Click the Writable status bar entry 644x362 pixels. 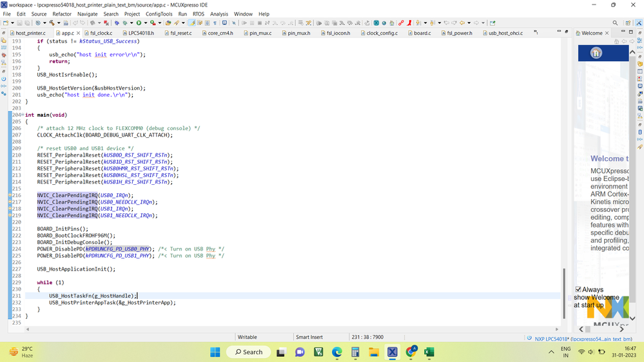click(248, 337)
